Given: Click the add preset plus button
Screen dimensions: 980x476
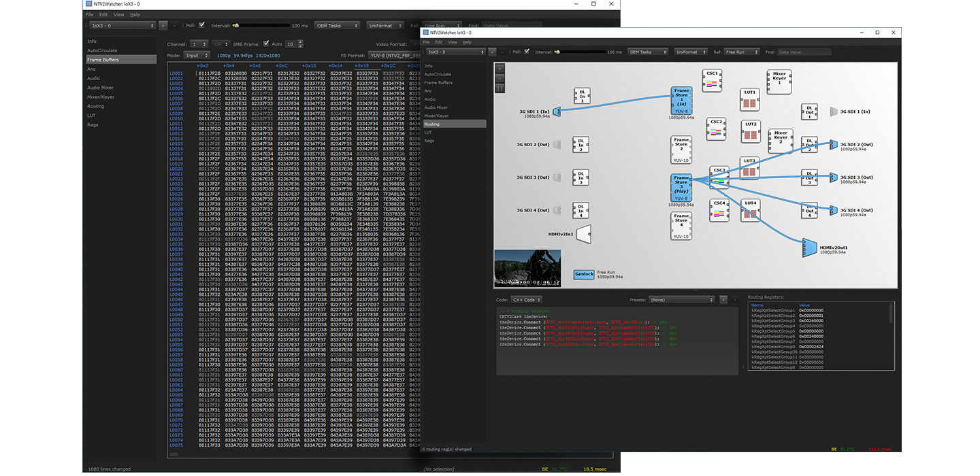Looking at the screenshot, I should (x=723, y=299).
